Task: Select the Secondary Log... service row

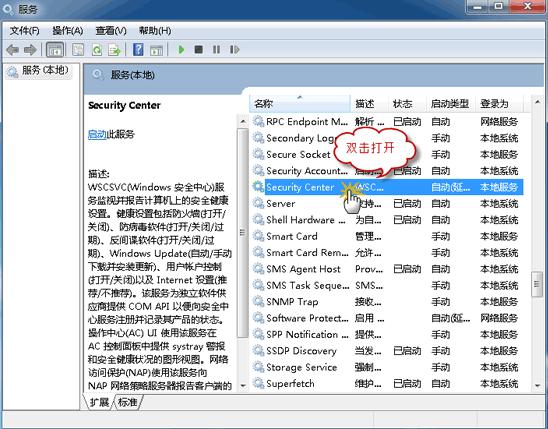Action: pyautogui.click(x=387, y=138)
